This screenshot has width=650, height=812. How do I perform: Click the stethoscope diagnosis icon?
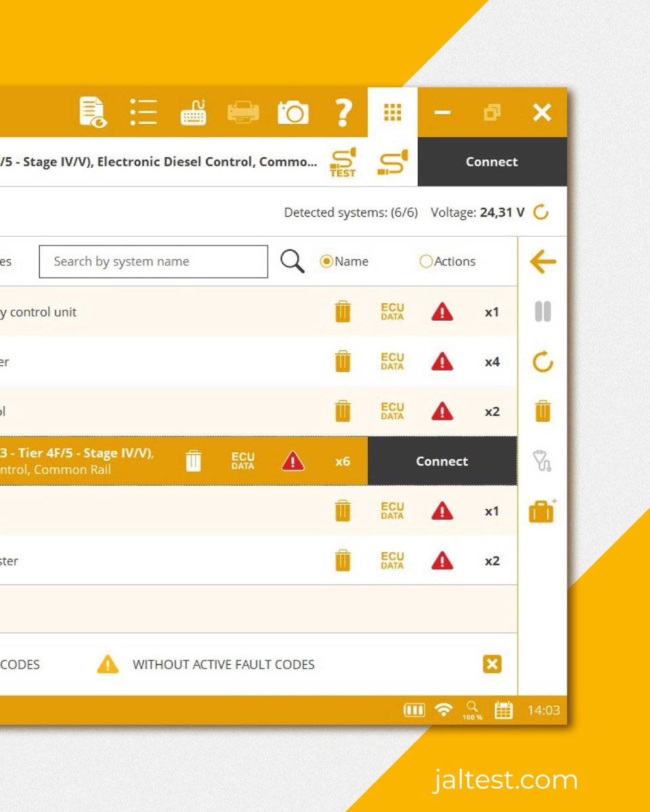[x=542, y=461]
